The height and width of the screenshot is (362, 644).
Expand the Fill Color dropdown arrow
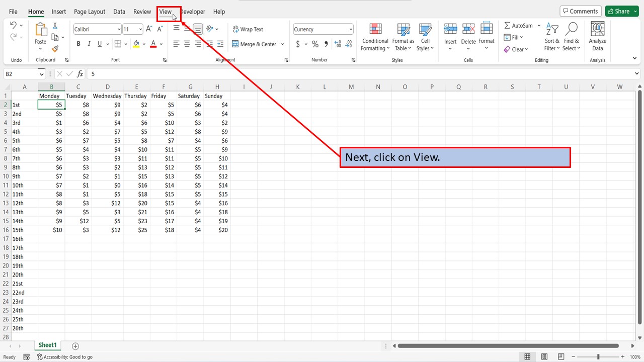(144, 44)
